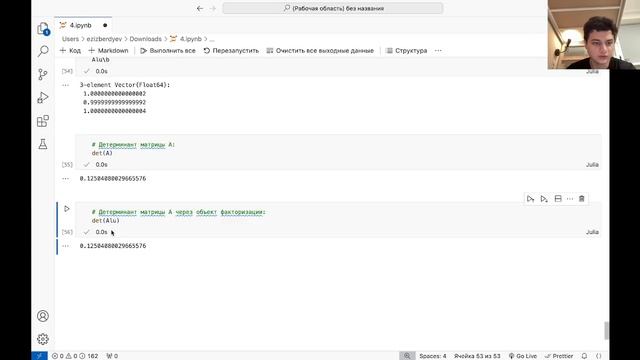Open the Run and Debug view
The image size is (640, 360).
pos(43,98)
